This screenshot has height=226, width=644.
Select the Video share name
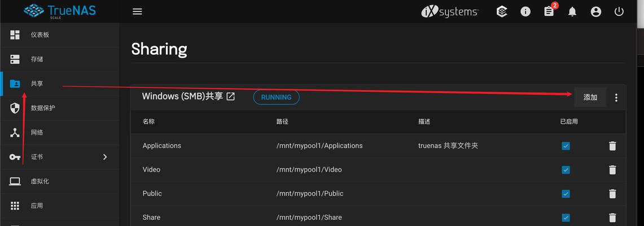pyautogui.click(x=152, y=169)
